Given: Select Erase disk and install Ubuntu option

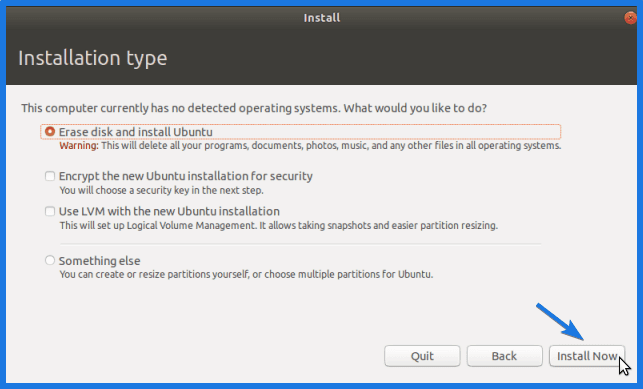Looking at the screenshot, I should pyautogui.click(x=50, y=132).
